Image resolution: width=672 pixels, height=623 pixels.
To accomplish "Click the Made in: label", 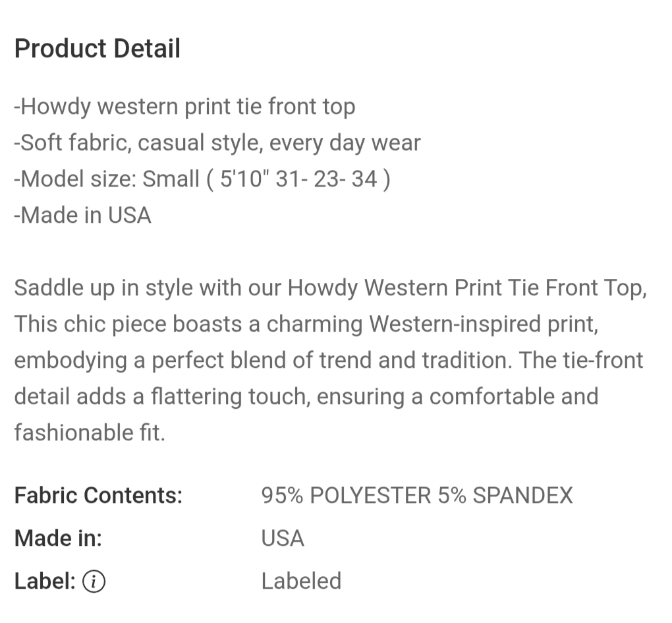I will click(x=58, y=538).
